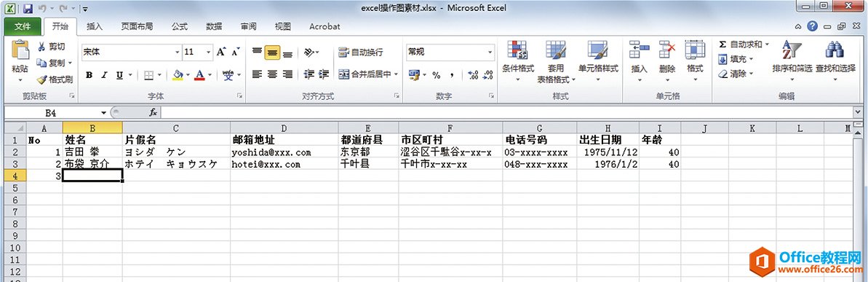Screen dimensions: 868x282
Task: Open Alignment dialog launcher in 对齐方式 group
Action: coord(397,96)
